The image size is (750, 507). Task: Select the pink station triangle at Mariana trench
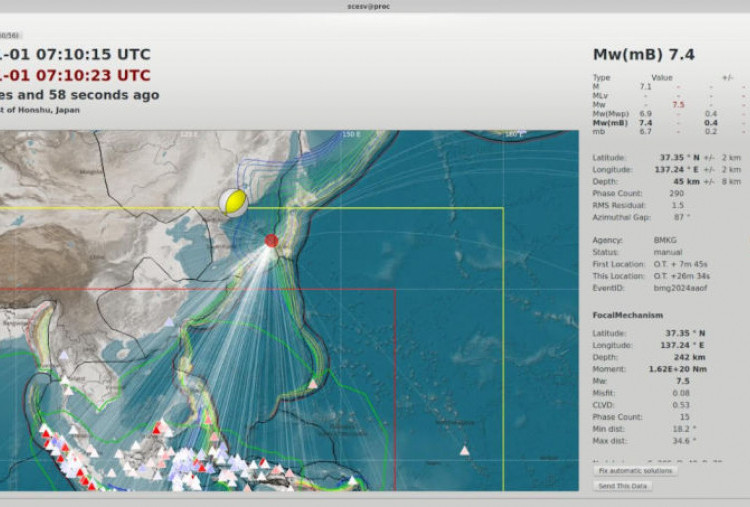pos(312,384)
